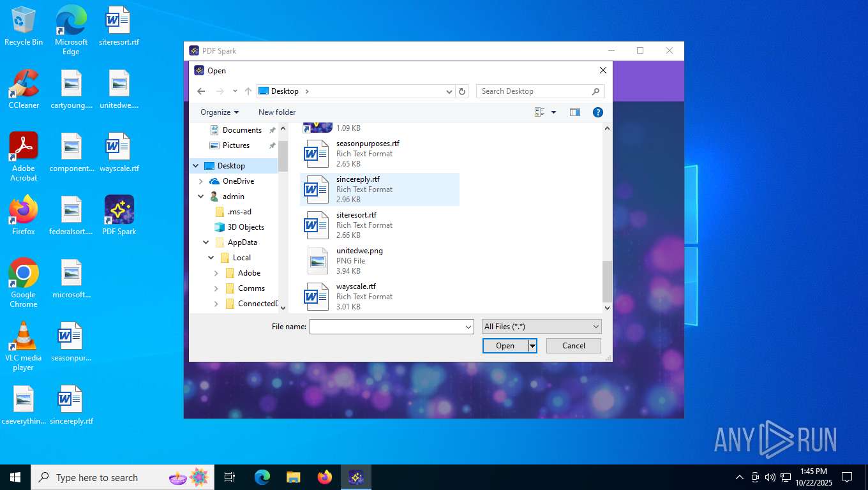Select Documents in navigation pane
The image size is (868, 490).
tap(242, 130)
